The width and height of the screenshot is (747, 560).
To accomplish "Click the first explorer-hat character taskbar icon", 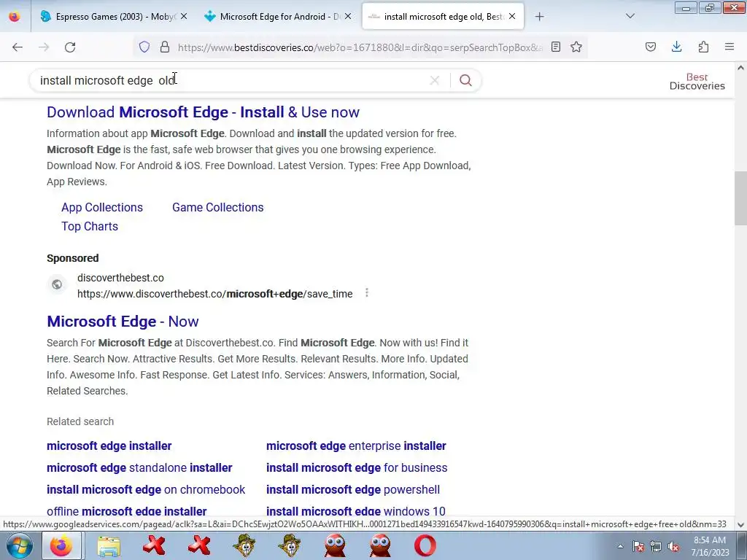I will 244,545.
